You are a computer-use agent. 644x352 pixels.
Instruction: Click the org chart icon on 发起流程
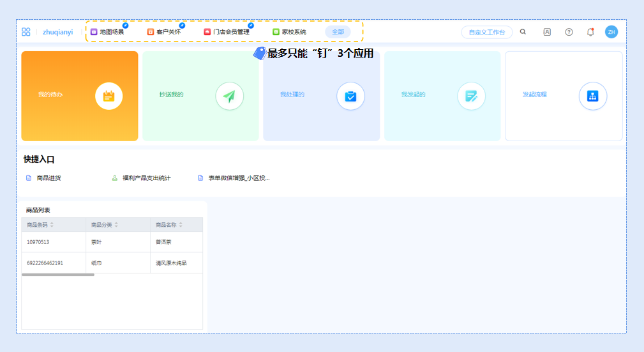pyautogui.click(x=592, y=96)
